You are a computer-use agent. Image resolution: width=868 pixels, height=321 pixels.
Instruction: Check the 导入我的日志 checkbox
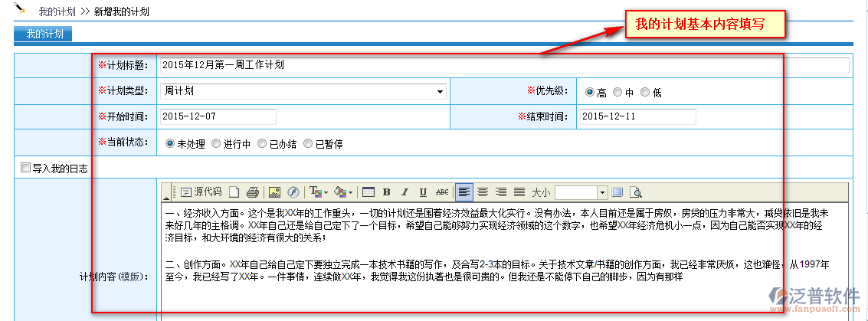click(x=25, y=168)
